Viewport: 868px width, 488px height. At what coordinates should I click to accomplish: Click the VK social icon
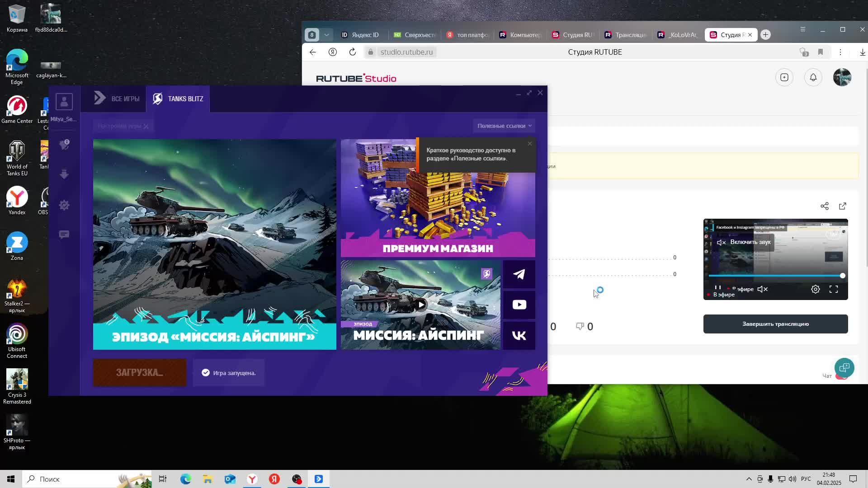pos(519,335)
